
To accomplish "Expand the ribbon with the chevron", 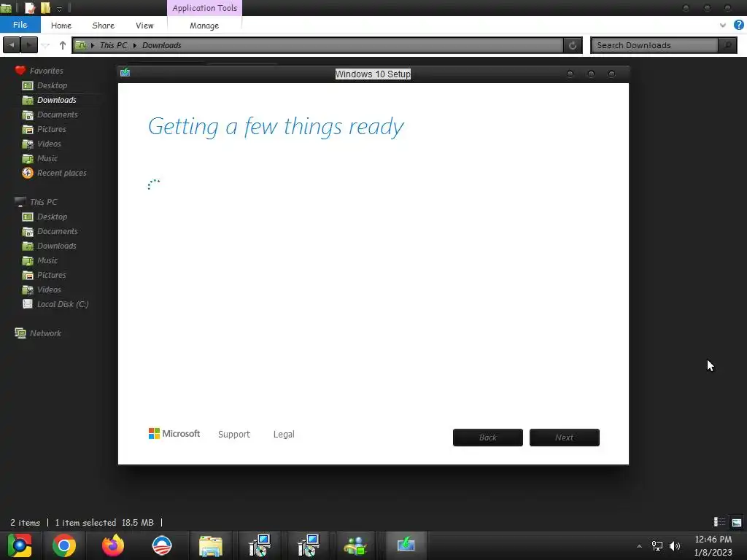I will click(723, 26).
